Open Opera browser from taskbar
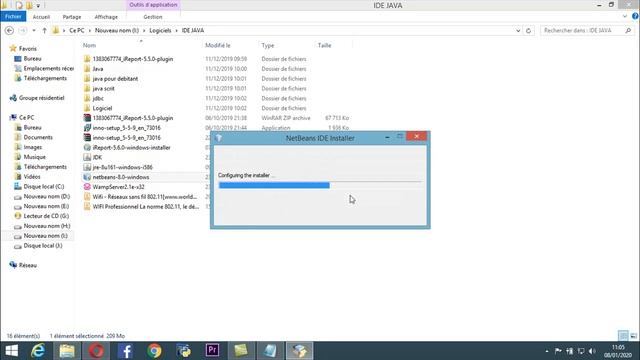Screen dimensions: 640x360 (x=96, y=351)
